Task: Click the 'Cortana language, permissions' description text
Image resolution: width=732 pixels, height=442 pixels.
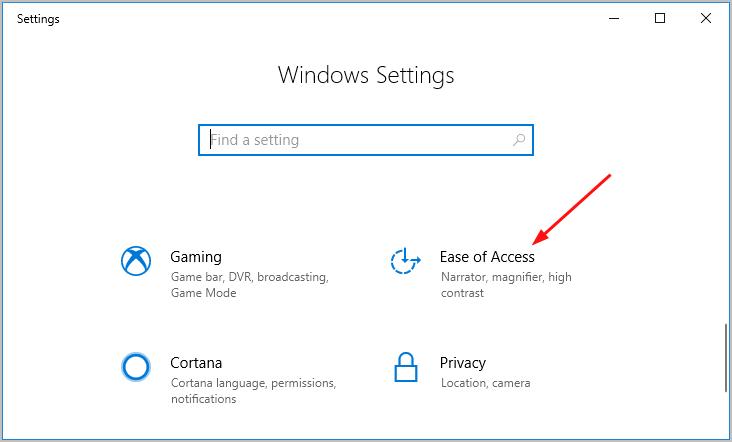Action: point(253,383)
